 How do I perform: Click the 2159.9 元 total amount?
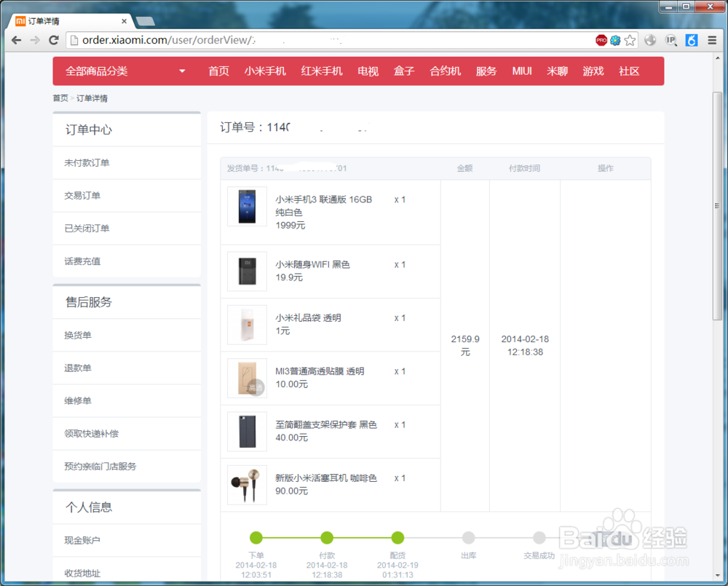pyautogui.click(x=465, y=346)
